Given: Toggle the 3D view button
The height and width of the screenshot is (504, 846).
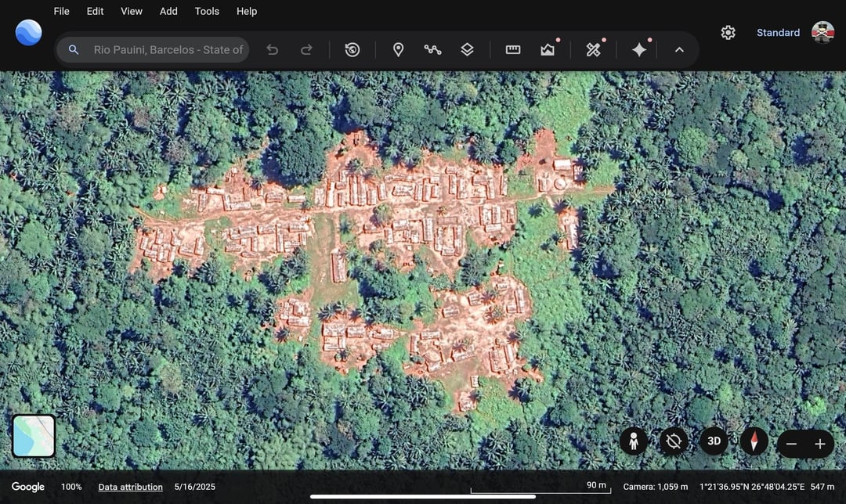Looking at the screenshot, I should pos(714,441).
